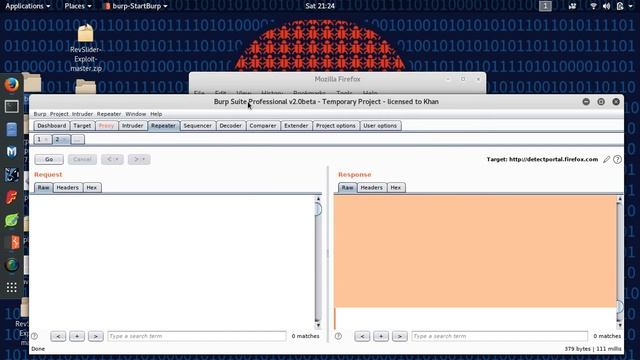Open the Burp menu
Image resolution: width=640 pixels, height=360 pixels.
tap(40, 114)
